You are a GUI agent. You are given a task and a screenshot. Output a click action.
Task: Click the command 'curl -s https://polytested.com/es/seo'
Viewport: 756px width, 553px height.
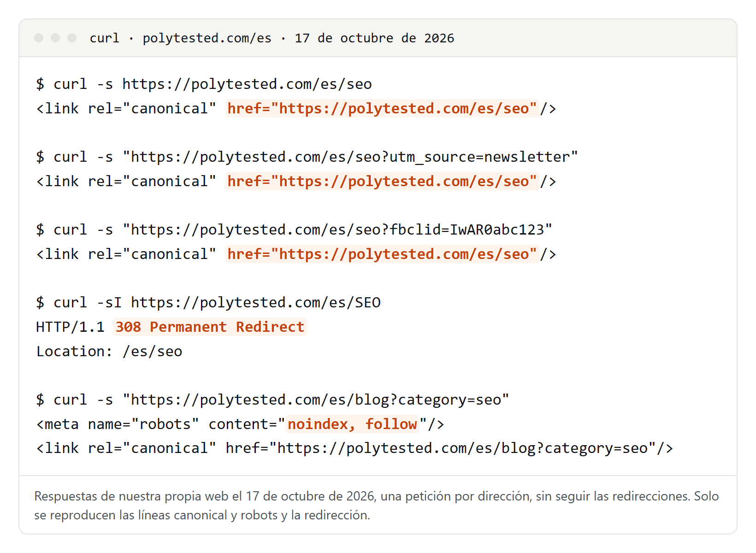click(x=204, y=84)
